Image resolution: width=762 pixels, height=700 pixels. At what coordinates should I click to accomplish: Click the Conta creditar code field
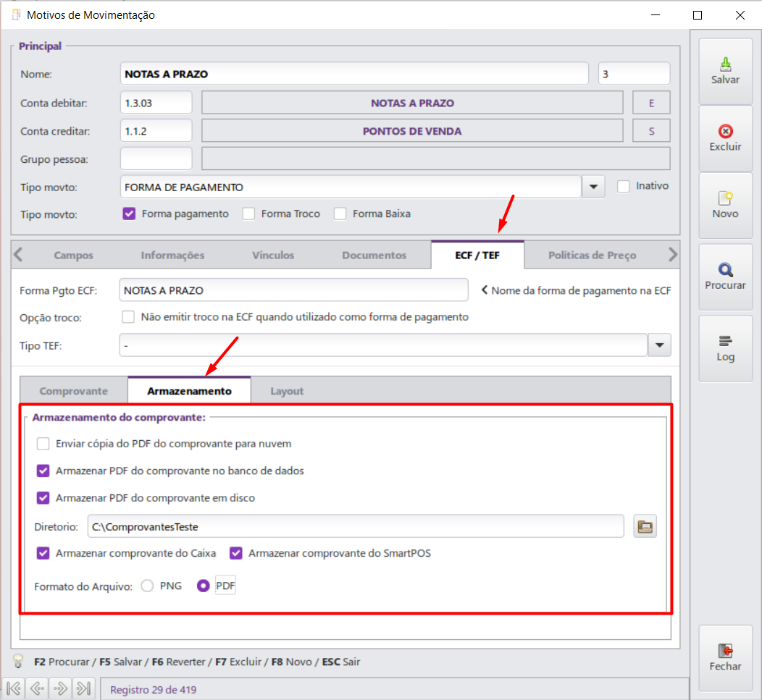tap(156, 131)
